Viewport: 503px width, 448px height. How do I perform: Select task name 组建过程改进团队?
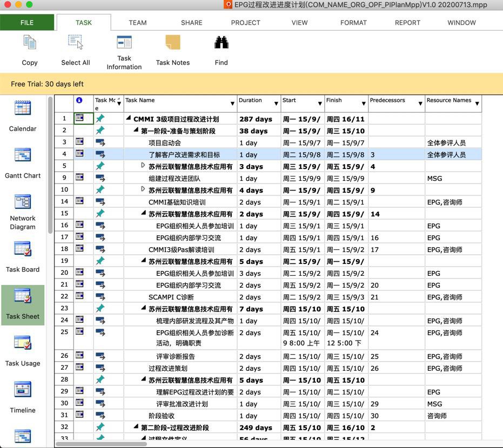coord(174,179)
